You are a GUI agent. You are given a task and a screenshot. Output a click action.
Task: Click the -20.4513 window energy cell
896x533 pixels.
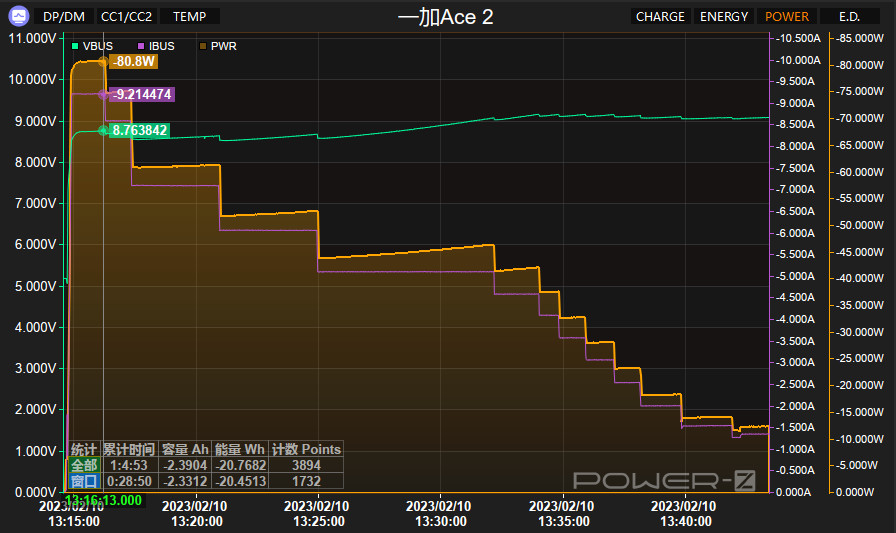pyautogui.click(x=240, y=481)
